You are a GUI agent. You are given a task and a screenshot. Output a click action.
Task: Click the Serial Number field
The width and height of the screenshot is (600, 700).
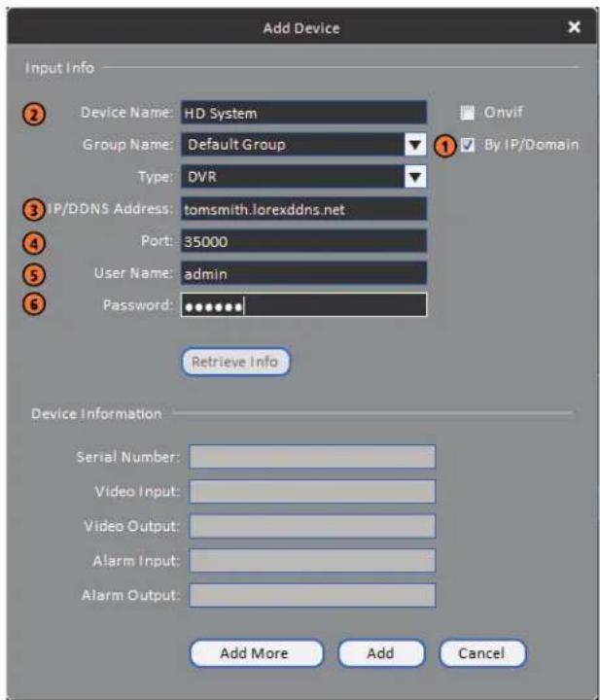pyautogui.click(x=312, y=457)
